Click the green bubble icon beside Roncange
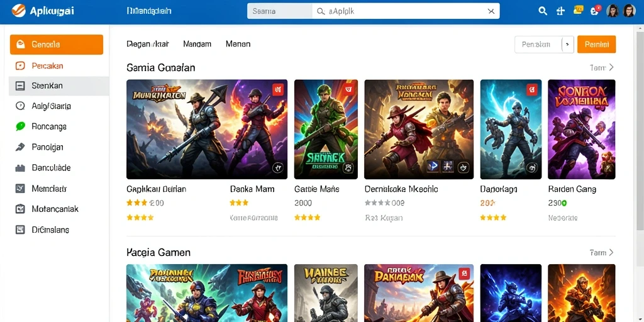The width and height of the screenshot is (644, 322). pos(19,126)
